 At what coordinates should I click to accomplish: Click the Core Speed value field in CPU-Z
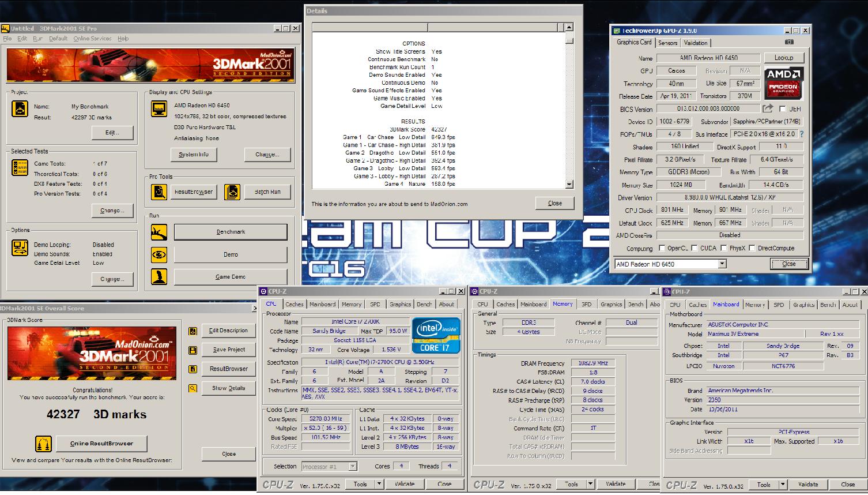[x=326, y=419]
